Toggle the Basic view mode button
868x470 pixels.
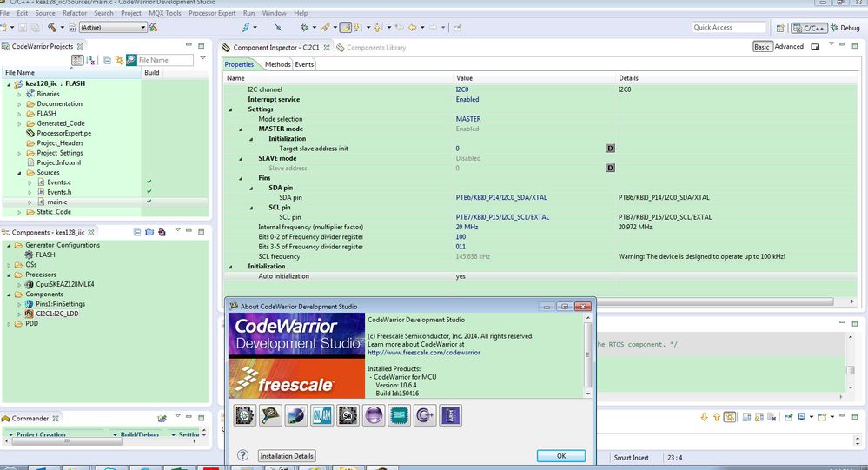pos(762,47)
